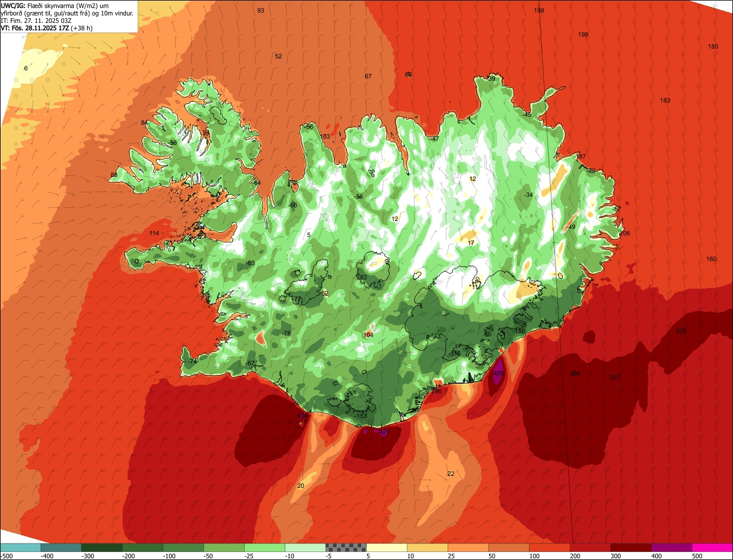Screen dimensions: 733x560
Task: Click the valid time 'VT: Fös. 28.11.2025 17Z (+38 h)'
Action: click(47, 27)
